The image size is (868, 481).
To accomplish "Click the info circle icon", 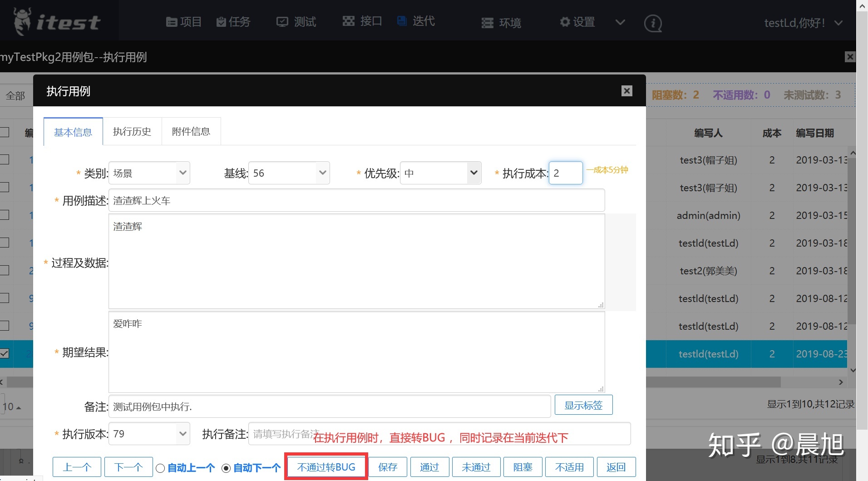I will (x=653, y=23).
